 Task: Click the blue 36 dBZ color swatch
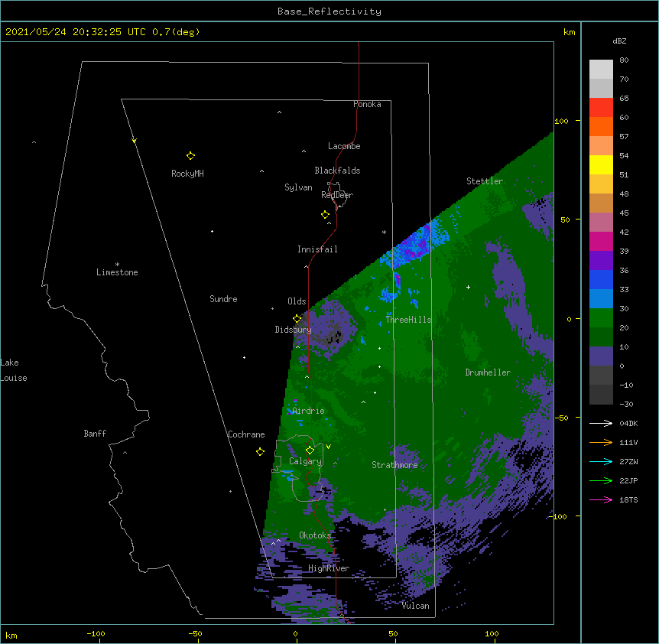tap(601, 279)
